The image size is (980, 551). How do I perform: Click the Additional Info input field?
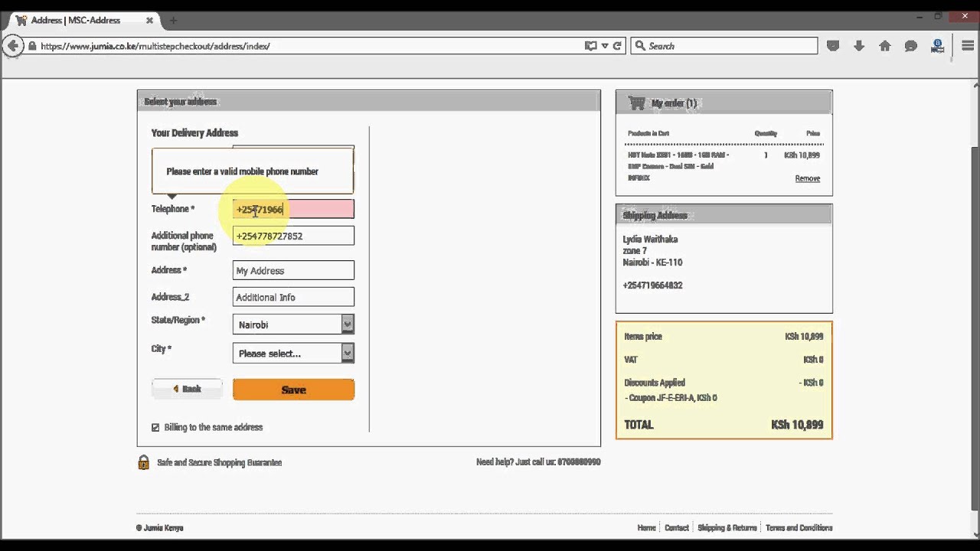(x=293, y=297)
